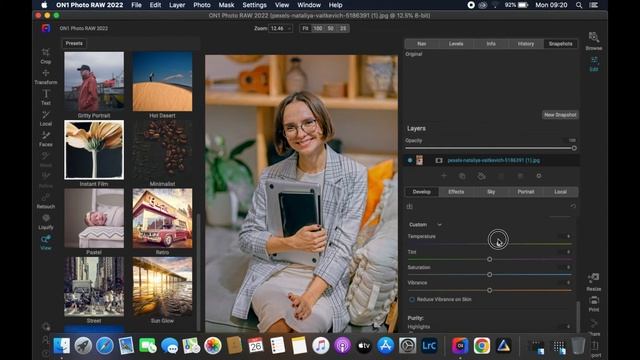Click the layer Opacity slider handle
Viewport: 640px width, 360px height.
pyautogui.click(x=574, y=148)
